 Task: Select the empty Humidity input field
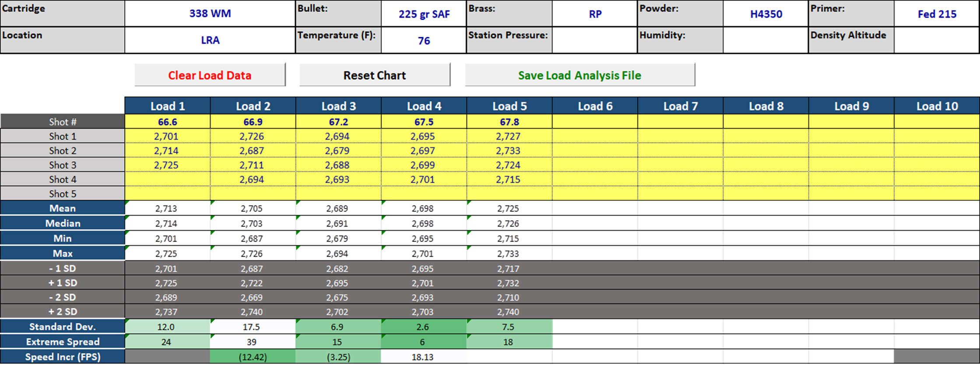pyautogui.click(x=766, y=41)
